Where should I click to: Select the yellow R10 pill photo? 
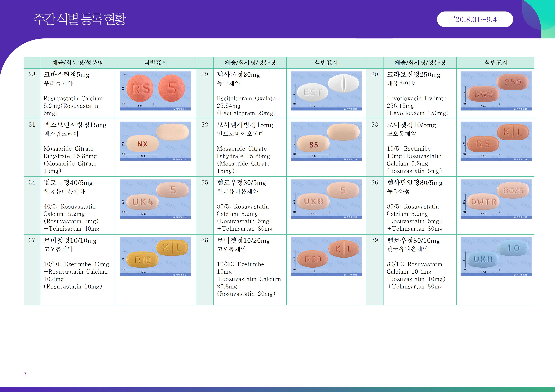click(155, 257)
